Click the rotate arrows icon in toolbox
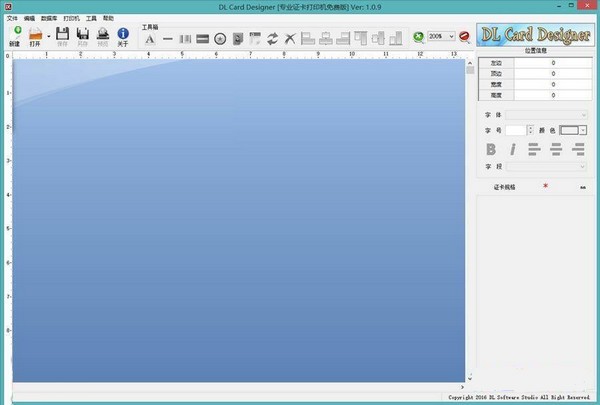The height and width of the screenshot is (405, 600). [x=272, y=39]
